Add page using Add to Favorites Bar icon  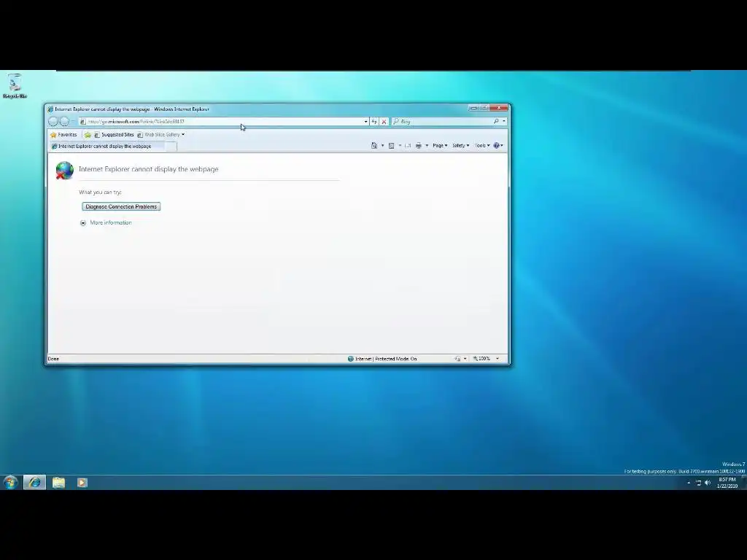pos(88,135)
